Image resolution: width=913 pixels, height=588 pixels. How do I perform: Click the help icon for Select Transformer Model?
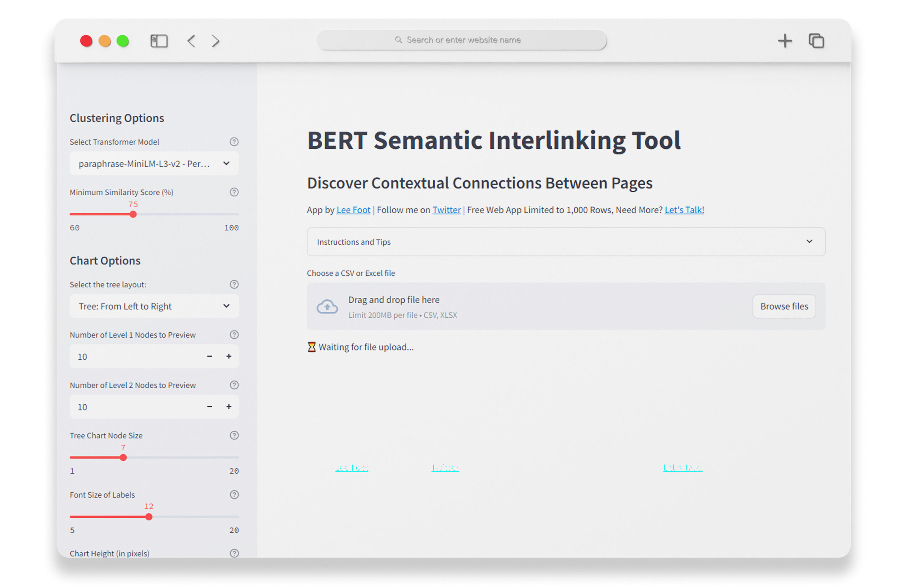(234, 142)
